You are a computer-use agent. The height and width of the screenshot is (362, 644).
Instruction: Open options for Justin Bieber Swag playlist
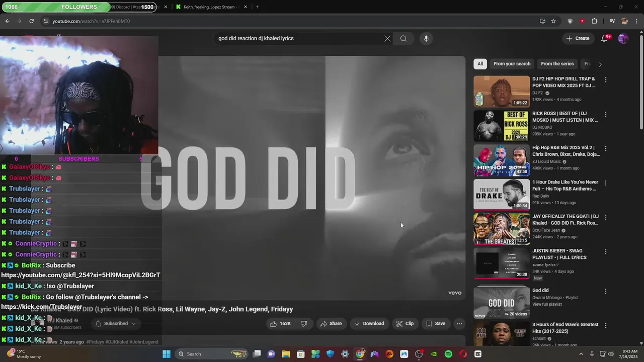[606, 251]
